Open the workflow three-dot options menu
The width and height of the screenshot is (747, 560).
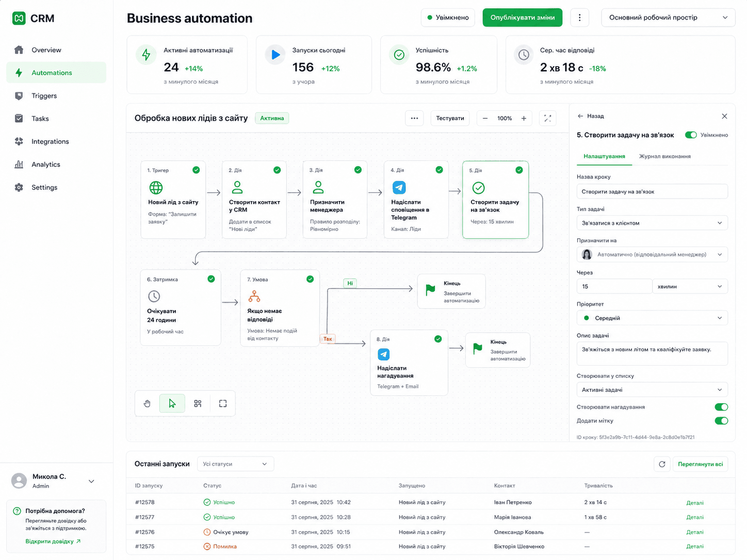click(x=414, y=118)
